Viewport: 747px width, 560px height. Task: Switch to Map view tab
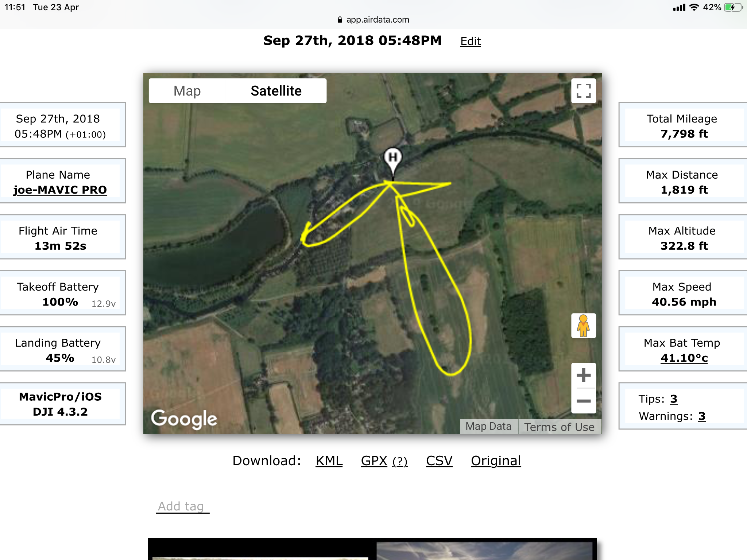(187, 91)
